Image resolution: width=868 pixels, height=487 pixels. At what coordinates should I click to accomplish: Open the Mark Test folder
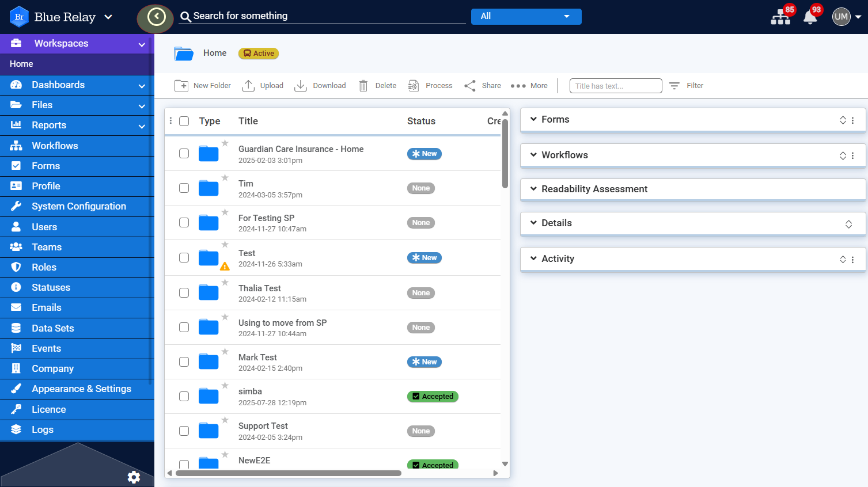[x=257, y=357]
